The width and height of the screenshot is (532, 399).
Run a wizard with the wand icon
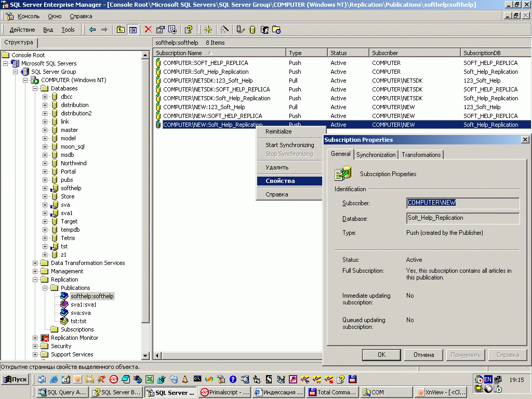click(224, 30)
